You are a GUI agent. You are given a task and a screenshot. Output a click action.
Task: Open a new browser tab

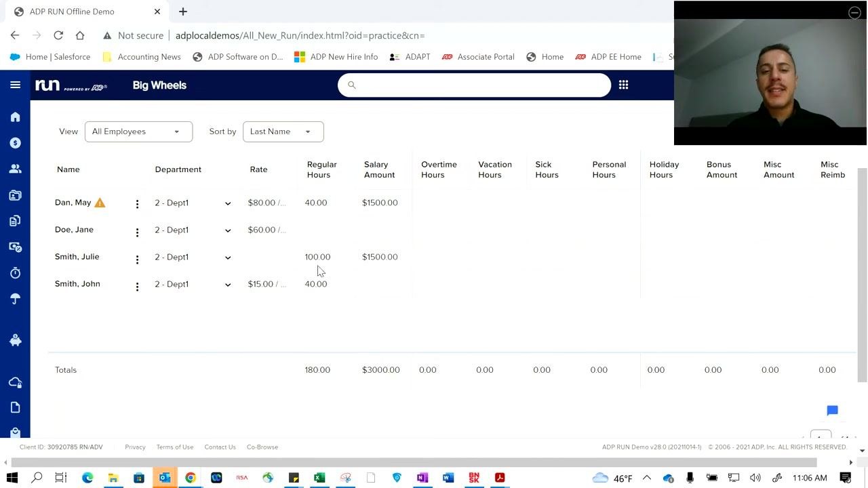click(183, 12)
